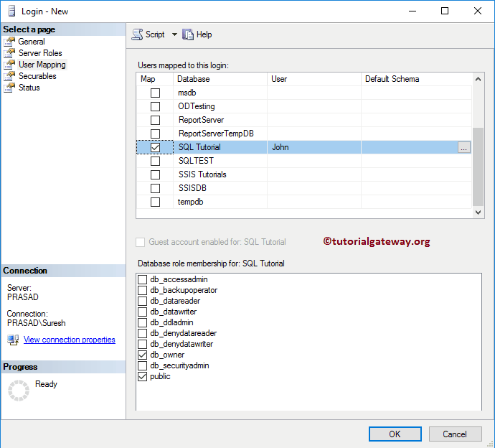Click the Server Roles page icon
The image size is (495, 448).
click(x=9, y=53)
